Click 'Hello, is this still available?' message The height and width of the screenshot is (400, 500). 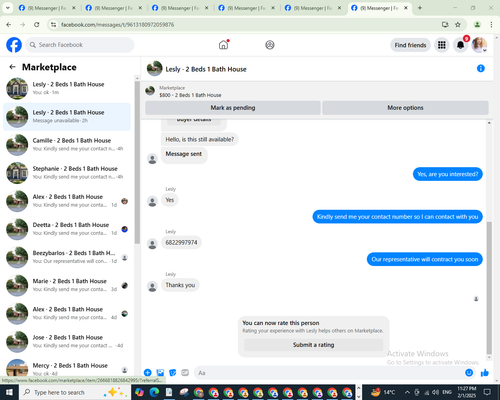[200, 139]
